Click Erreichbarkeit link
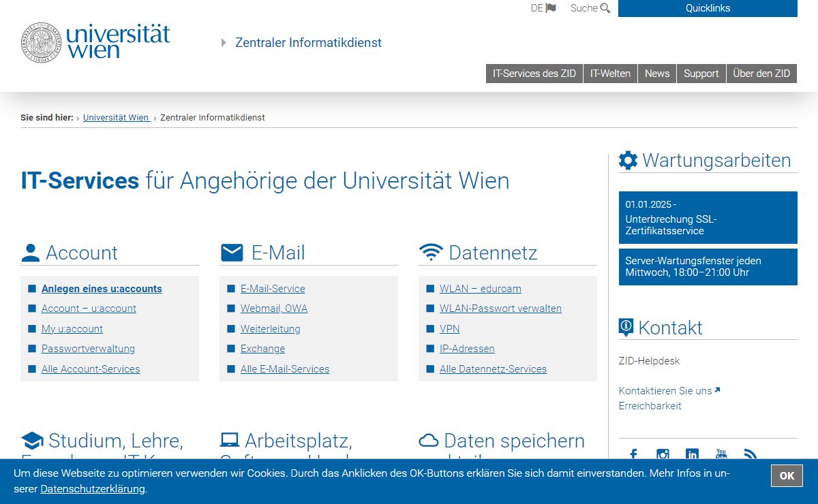Image resolution: width=818 pixels, height=504 pixels. 650,406
